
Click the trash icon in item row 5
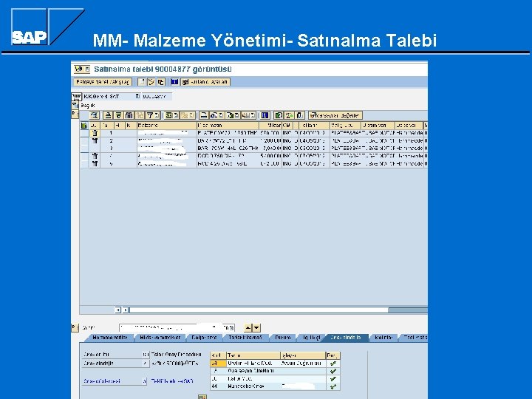[x=95, y=163]
